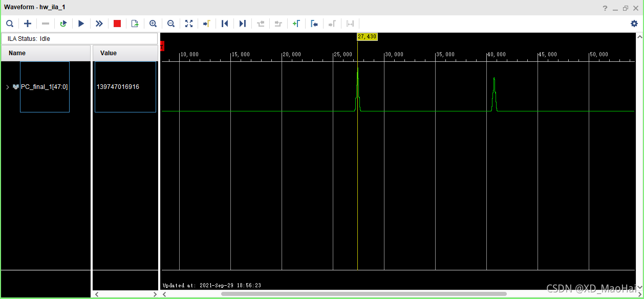This screenshot has width=644, height=299.
Task: Click the red trigger marker
Action: click(x=162, y=46)
